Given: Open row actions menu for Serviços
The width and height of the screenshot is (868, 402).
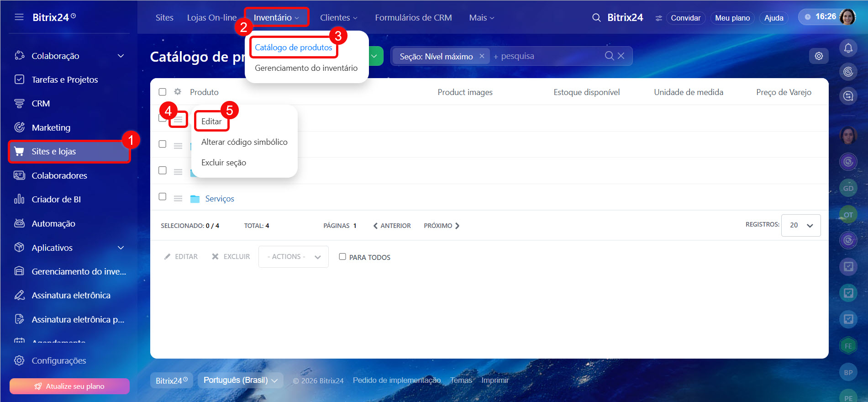Looking at the screenshot, I should pyautogui.click(x=178, y=199).
